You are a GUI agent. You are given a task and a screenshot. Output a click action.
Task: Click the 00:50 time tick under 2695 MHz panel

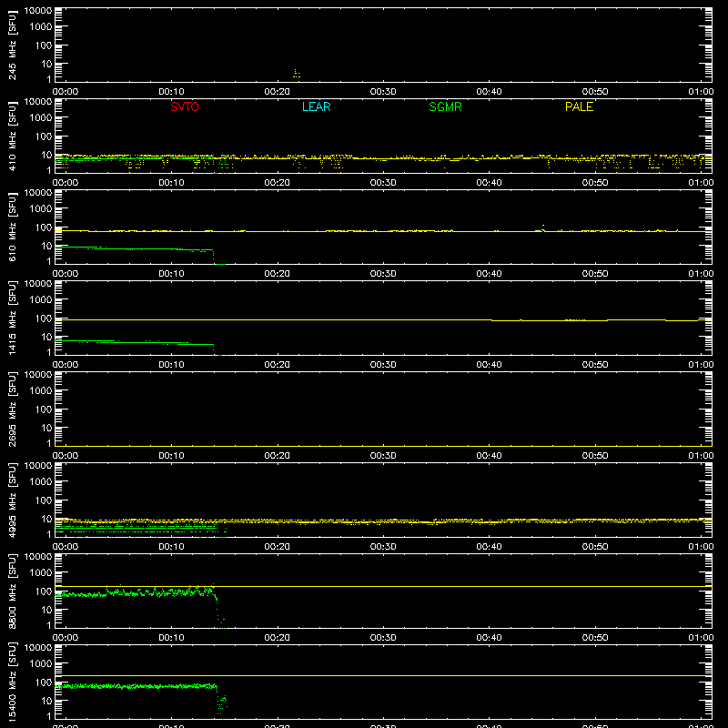coord(595,456)
